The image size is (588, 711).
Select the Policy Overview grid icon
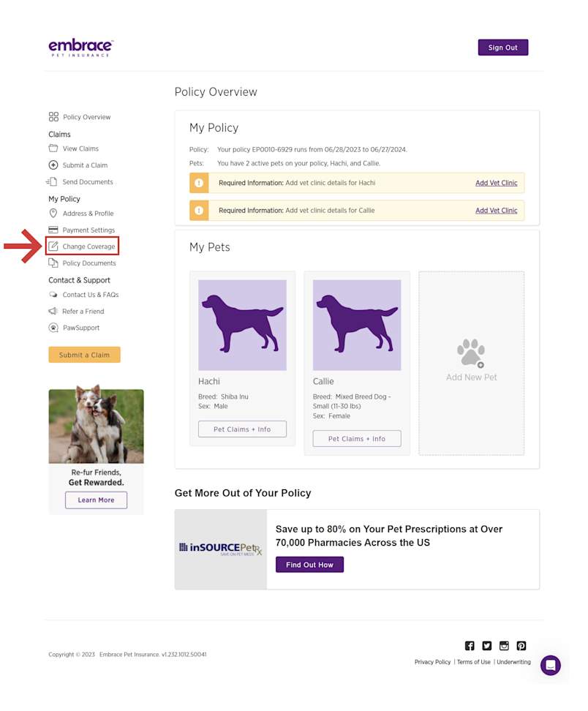click(54, 116)
